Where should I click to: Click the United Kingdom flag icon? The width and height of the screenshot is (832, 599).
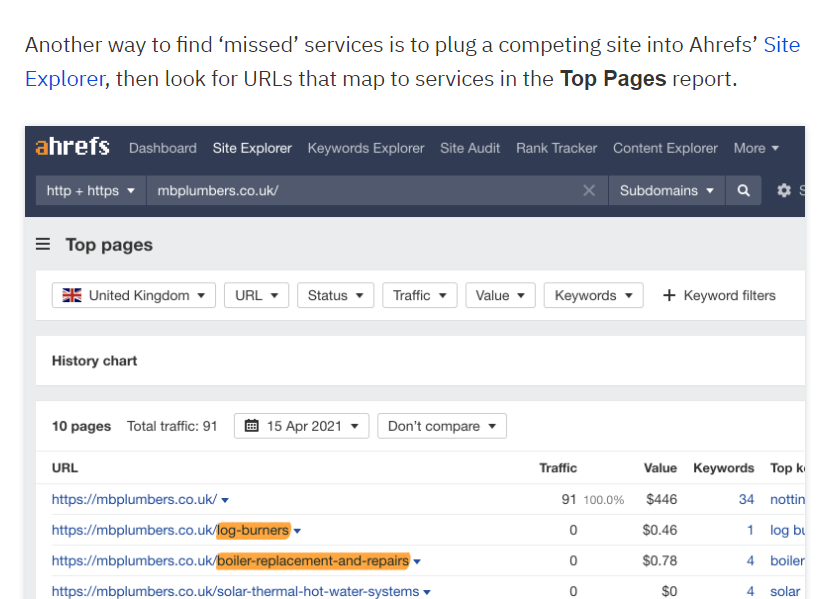tap(72, 295)
